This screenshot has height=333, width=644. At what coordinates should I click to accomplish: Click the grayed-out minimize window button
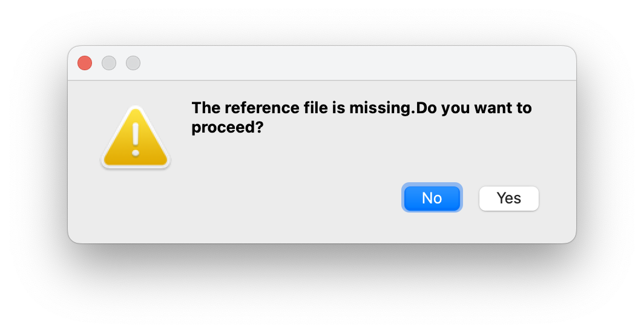(x=109, y=63)
